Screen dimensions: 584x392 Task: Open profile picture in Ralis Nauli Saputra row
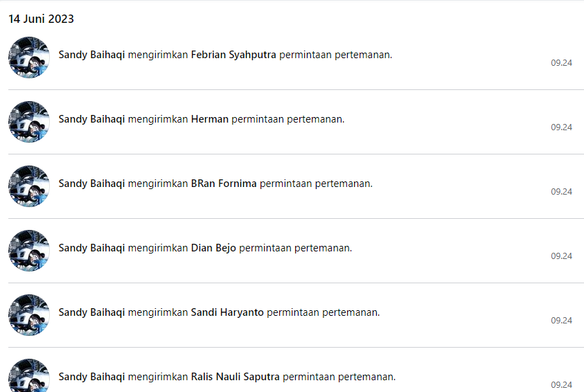coord(29,375)
